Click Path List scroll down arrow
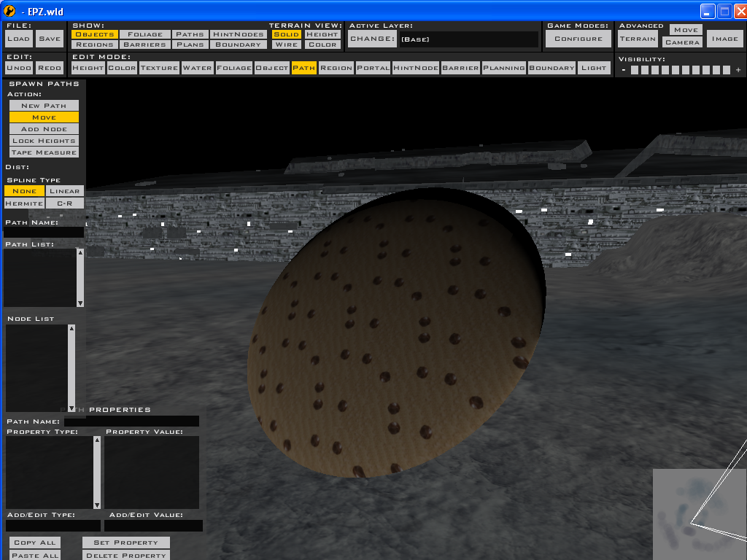The width and height of the screenshot is (747, 560). click(x=80, y=303)
